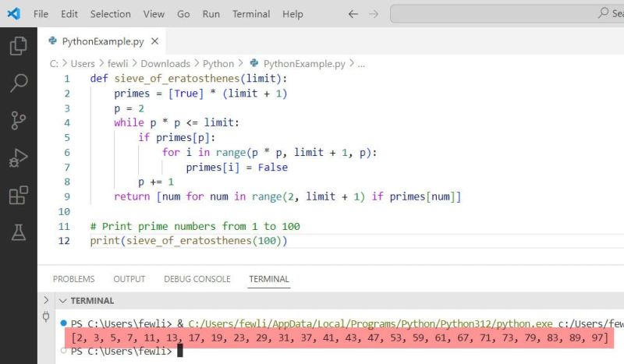Collapse the TERMINAL section header chevron
The width and height of the screenshot is (624, 364).
point(62,301)
